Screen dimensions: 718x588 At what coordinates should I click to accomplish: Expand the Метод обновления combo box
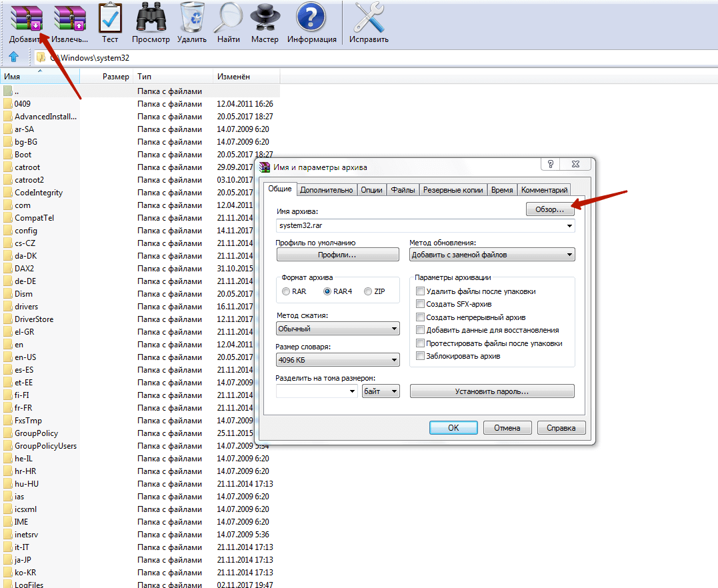(492, 255)
